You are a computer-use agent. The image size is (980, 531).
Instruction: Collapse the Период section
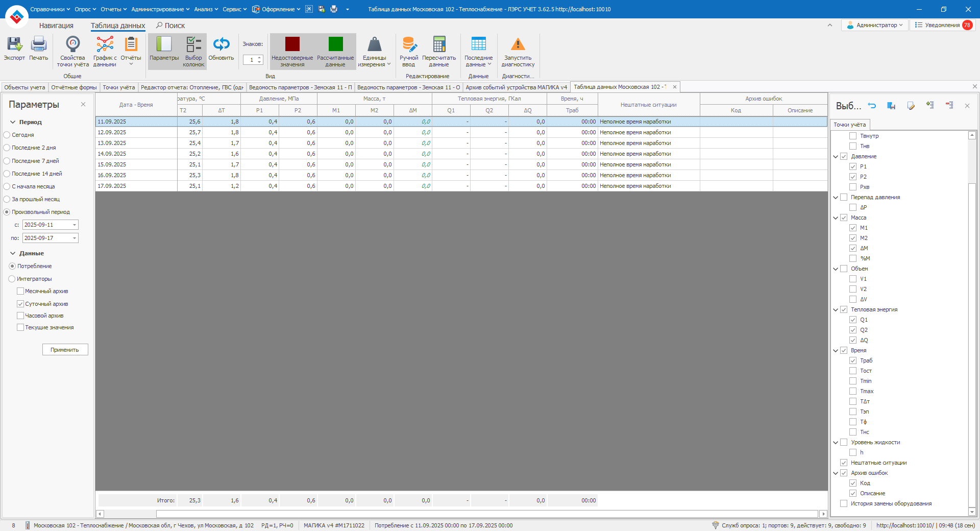[x=13, y=122]
